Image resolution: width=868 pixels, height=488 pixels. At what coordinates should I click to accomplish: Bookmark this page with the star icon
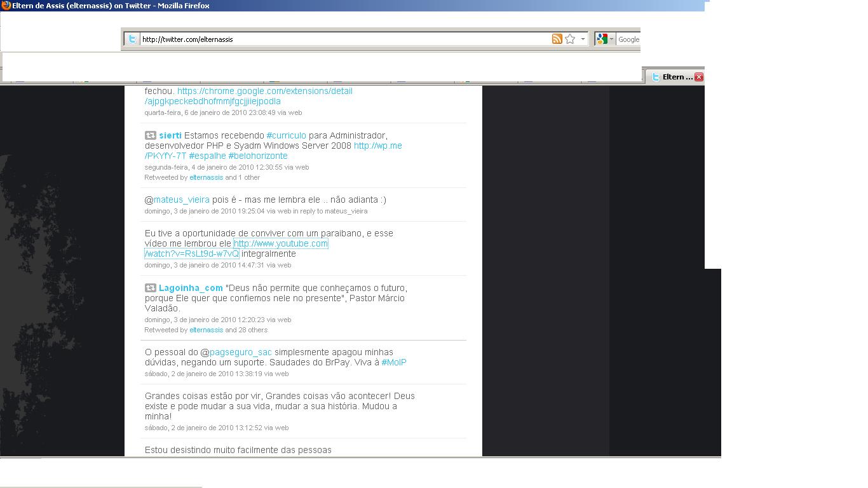pyautogui.click(x=570, y=39)
